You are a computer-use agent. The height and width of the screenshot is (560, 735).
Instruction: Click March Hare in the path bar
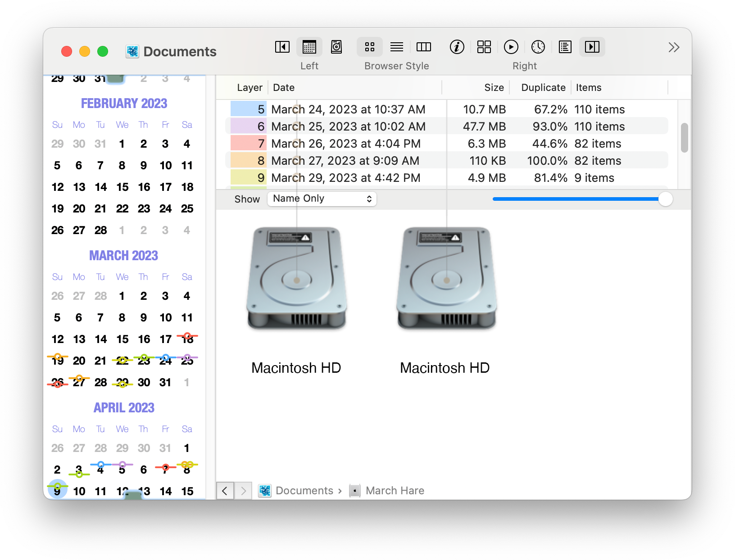pyautogui.click(x=395, y=491)
